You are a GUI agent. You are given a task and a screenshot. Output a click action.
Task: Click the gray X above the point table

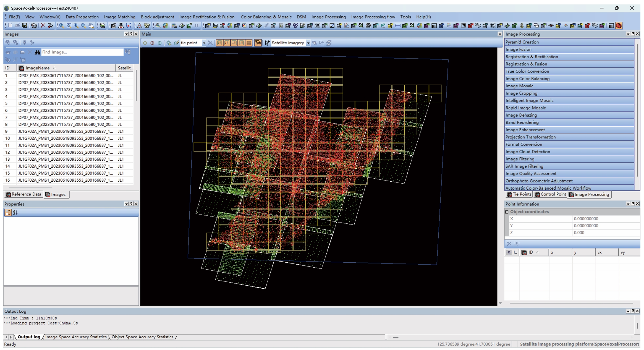[x=509, y=244]
